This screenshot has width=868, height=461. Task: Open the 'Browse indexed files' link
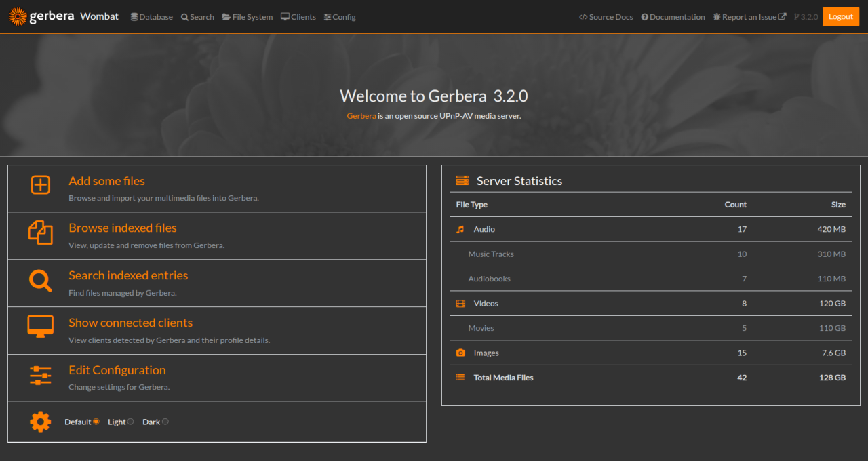(x=123, y=228)
